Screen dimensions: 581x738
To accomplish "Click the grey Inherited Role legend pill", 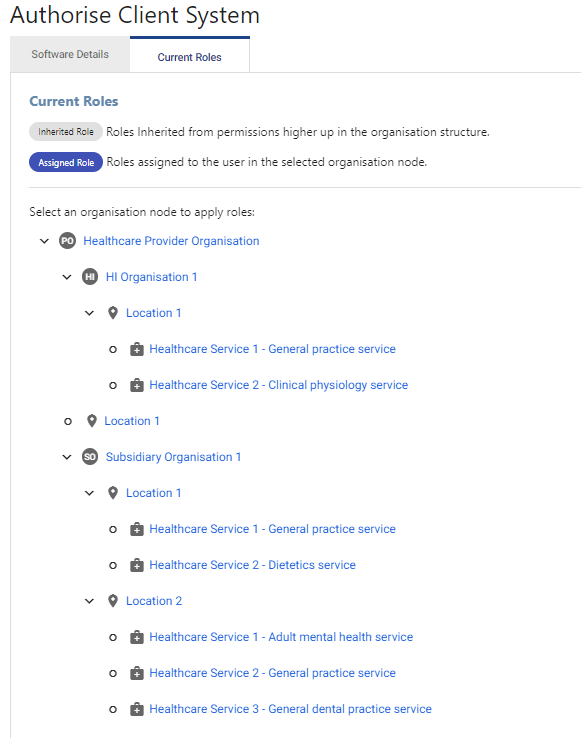I will pos(66,132).
